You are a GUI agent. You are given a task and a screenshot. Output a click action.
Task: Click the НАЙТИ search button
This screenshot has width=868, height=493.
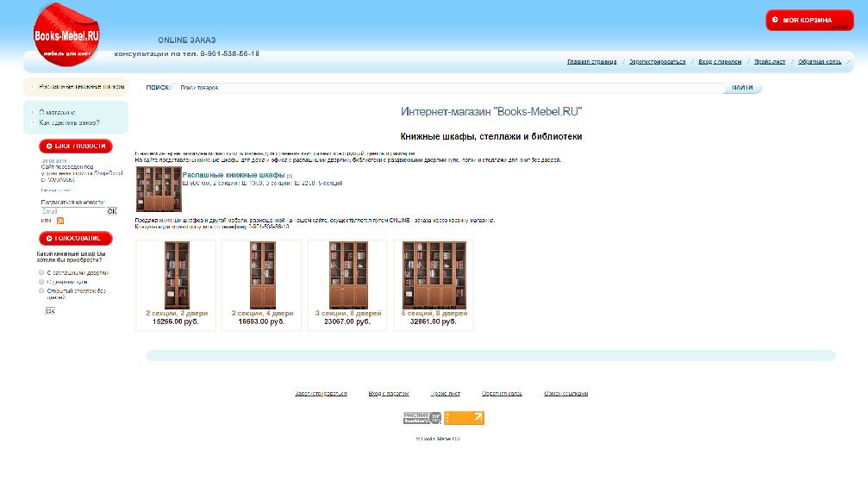[742, 87]
